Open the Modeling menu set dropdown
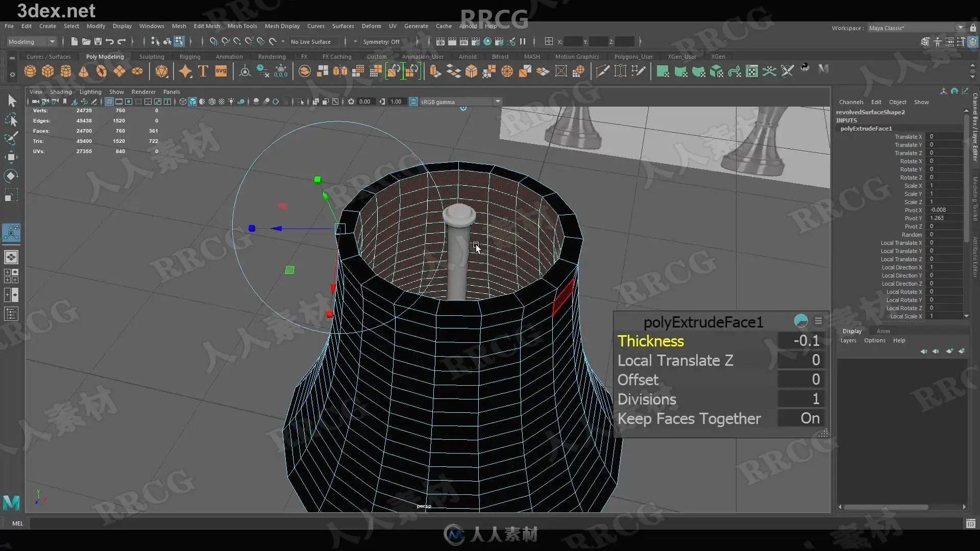Viewport: 980px width, 551px height. [32, 42]
